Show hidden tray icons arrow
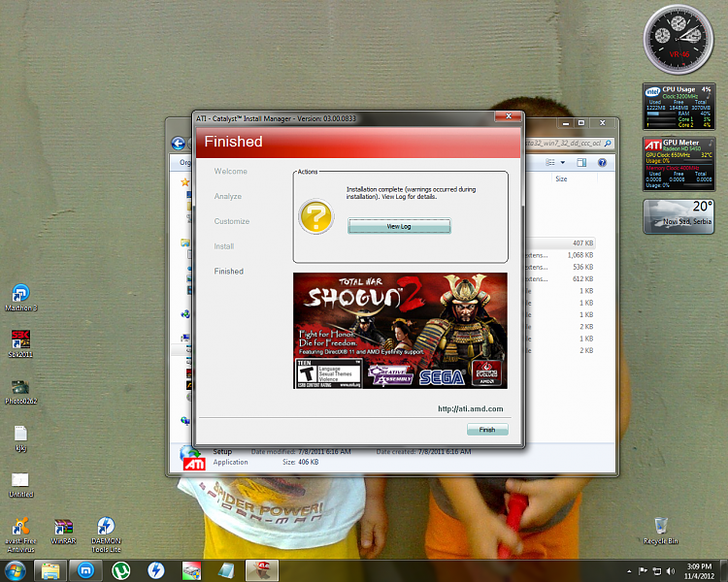Viewport: 728px width, 582px height. coord(629,571)
